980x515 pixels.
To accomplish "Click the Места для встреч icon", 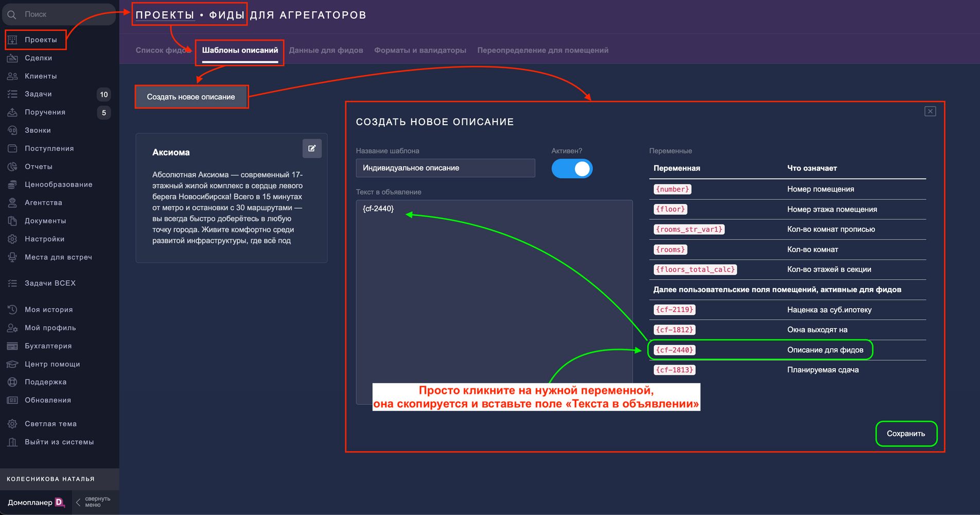I will tap(12, 257).
